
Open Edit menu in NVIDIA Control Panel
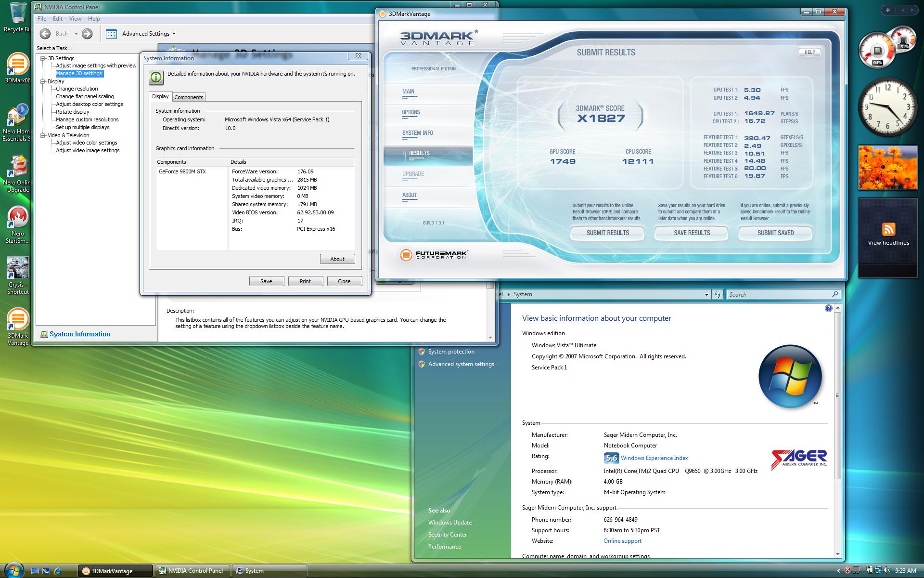click(58, 19)
